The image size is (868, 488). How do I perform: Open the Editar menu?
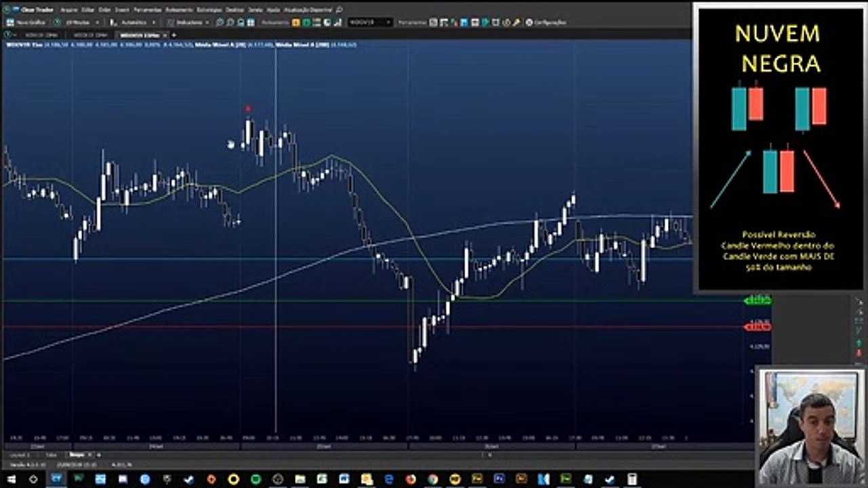coord(87,10)
